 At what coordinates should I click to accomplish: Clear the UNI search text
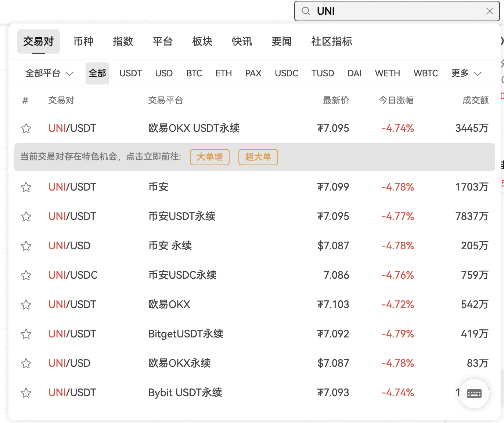click(x=490, y=11)
